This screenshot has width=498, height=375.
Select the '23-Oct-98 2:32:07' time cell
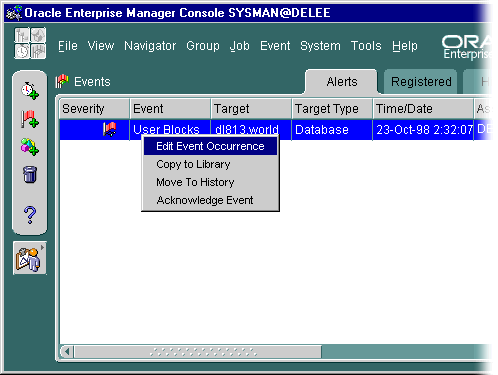pos(423,130)
